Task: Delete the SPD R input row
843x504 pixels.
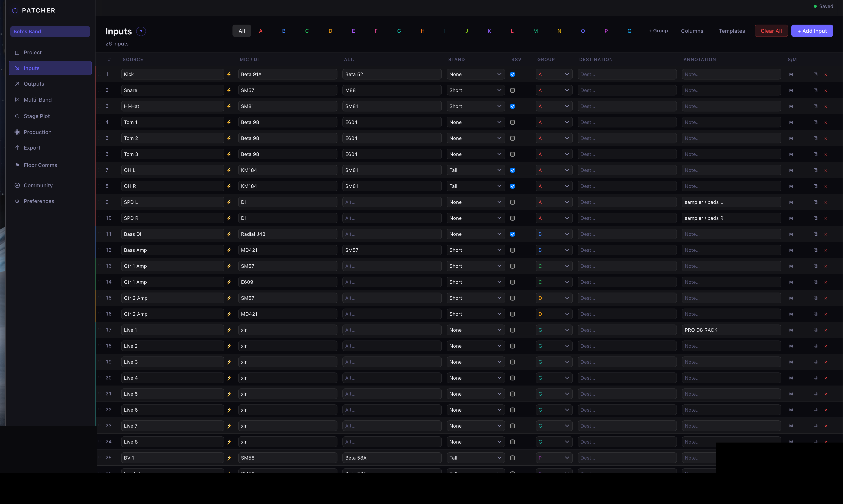Action: coord(826,218)
